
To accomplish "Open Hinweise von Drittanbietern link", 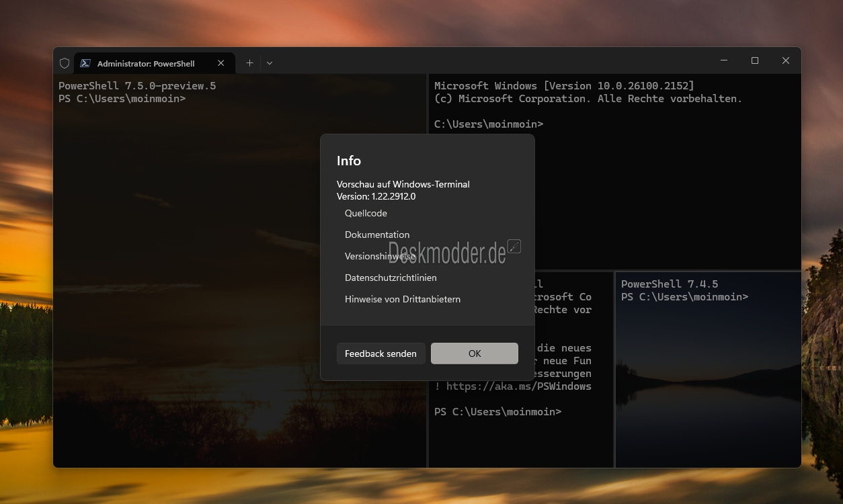I will [403, 299].
